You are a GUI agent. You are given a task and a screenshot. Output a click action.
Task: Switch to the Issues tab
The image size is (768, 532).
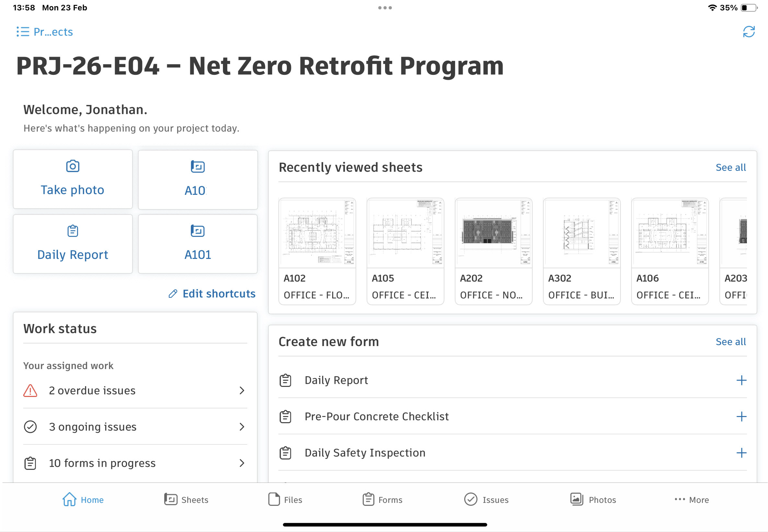tap(486, 499)
